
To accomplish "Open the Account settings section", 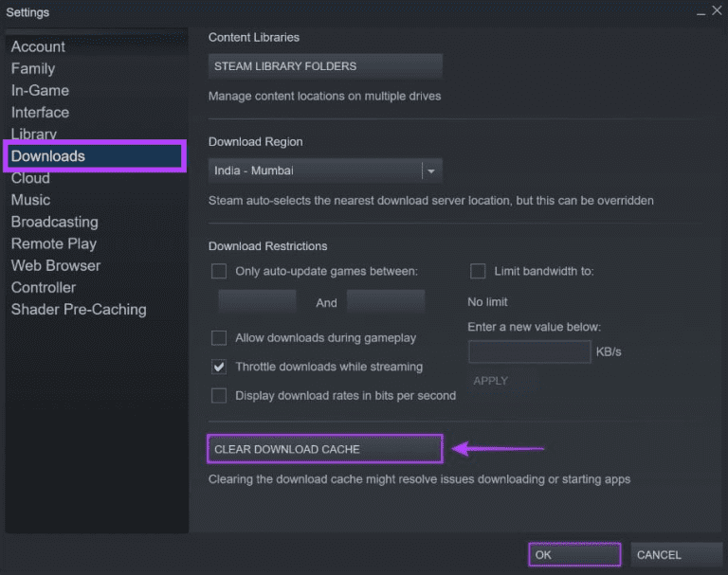I will point(38,46).
